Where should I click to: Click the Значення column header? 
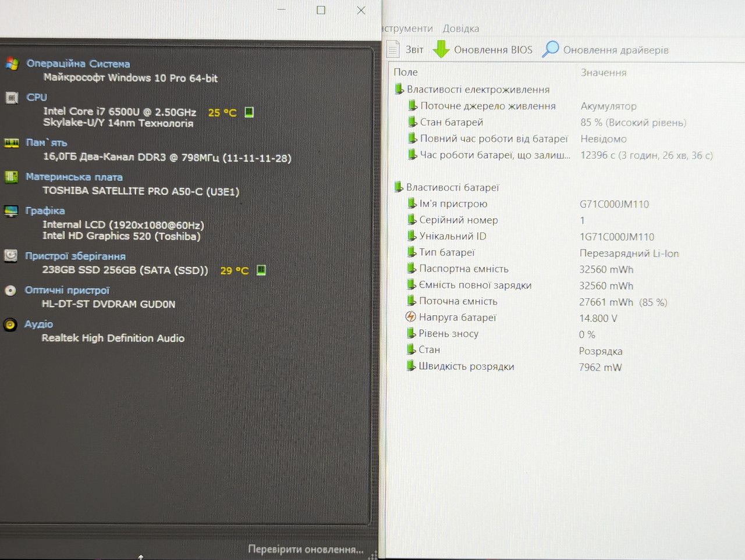click(604, 73)
